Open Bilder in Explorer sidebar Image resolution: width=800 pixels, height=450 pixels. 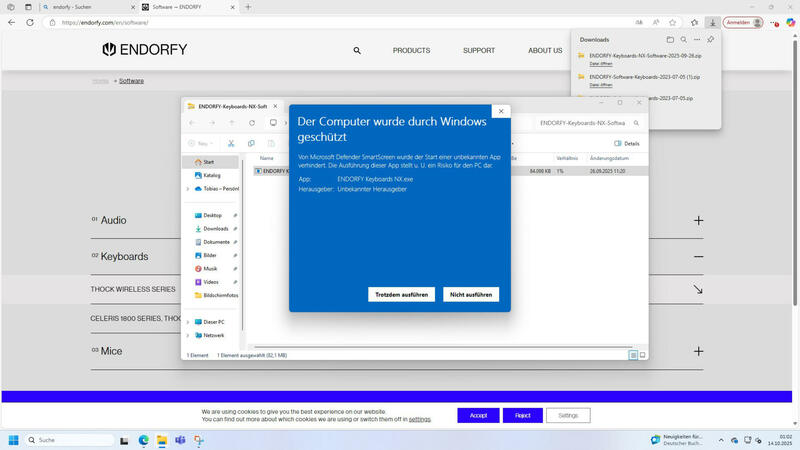[212, 255]
